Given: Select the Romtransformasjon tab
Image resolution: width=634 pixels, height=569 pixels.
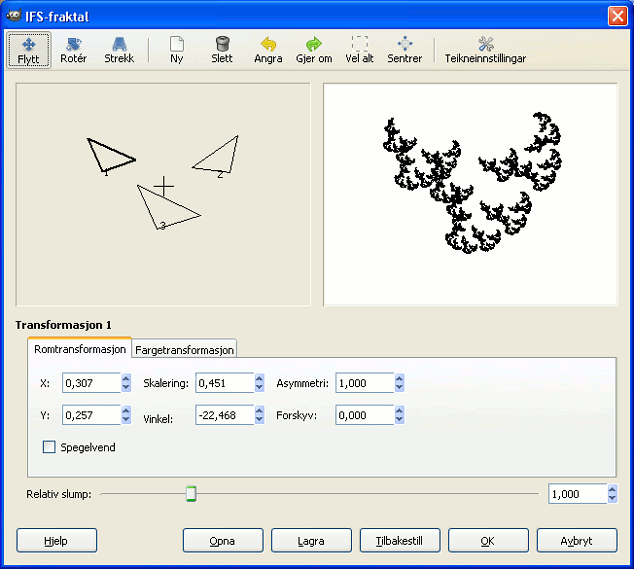Looking at the screenshot, I should coord(80,350).
